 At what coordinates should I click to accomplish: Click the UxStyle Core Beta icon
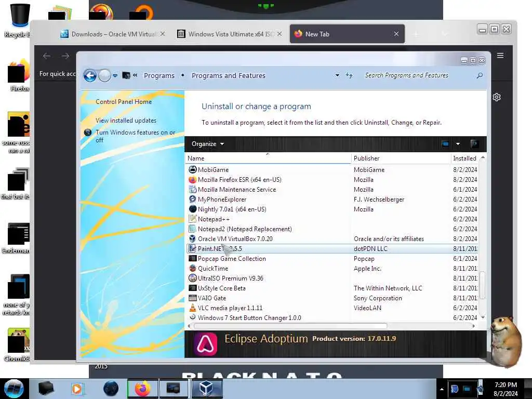point(192,288)
